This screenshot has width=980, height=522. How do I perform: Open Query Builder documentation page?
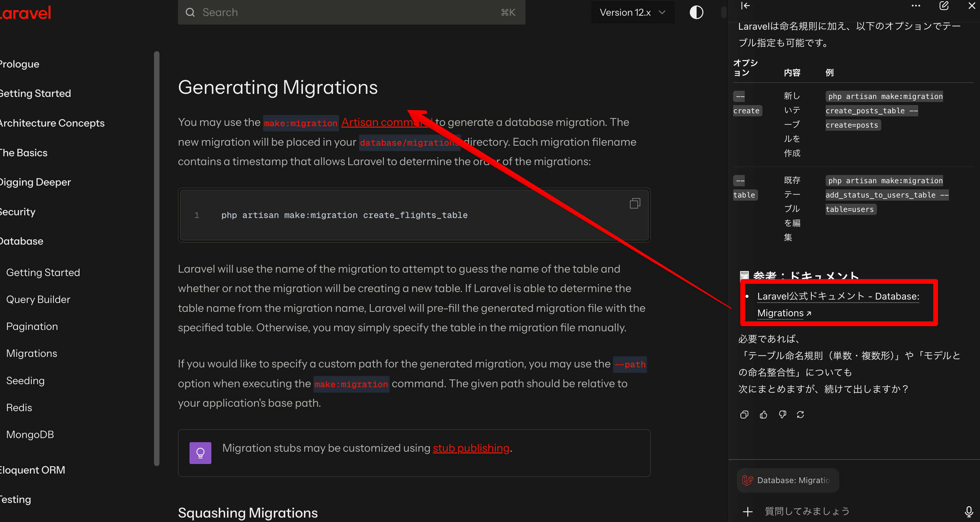click(x=38, y=299)
